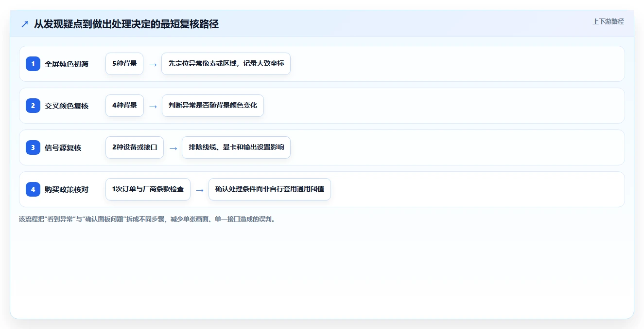Screen dimensions: 644x329
Task: Click the 4种背景 chip
Action: click(124, 106)
